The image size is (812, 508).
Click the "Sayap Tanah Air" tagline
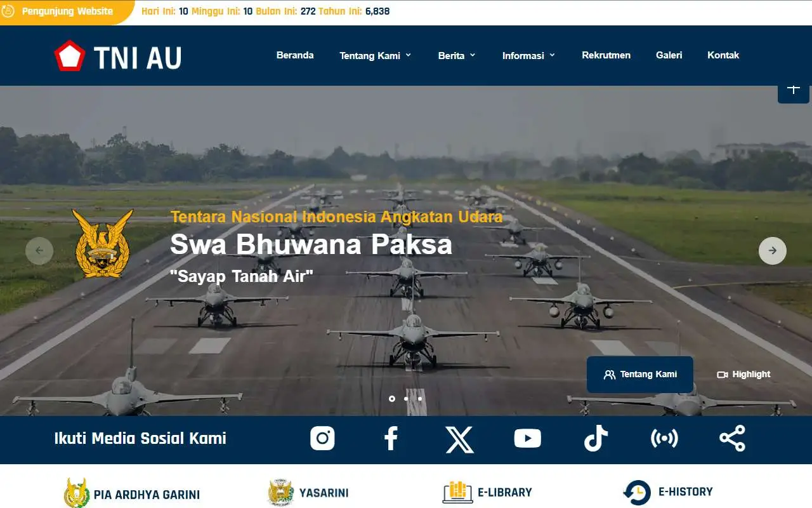242,276
